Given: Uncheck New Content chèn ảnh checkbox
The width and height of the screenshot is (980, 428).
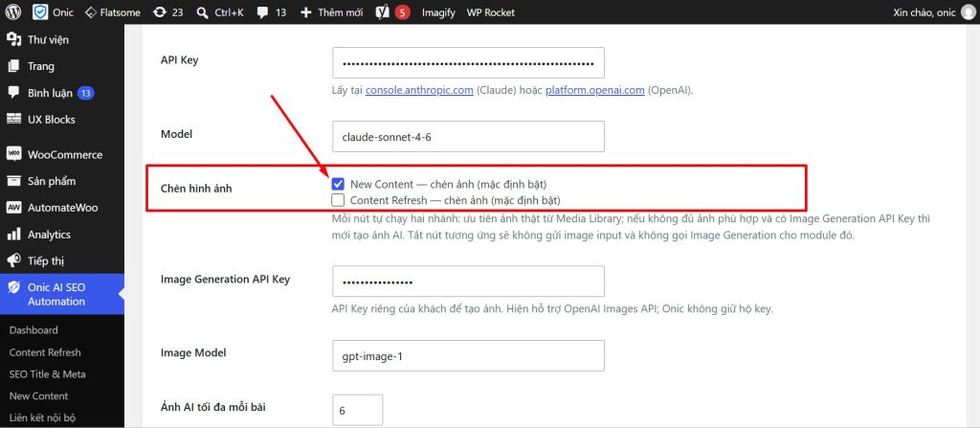Looking at the screenshot, I should pos(338,184).
